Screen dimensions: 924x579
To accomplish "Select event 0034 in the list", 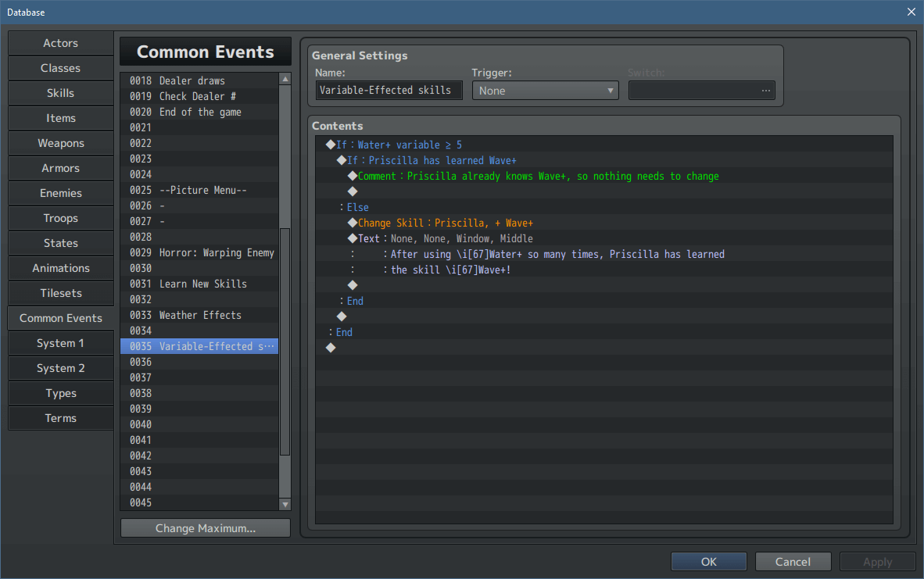I will click(x=199, y=331).
